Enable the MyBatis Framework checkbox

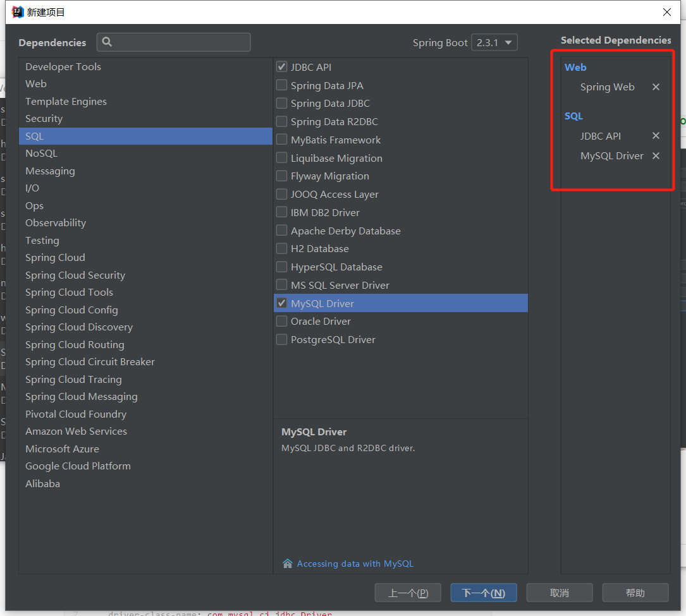coord(282,140)
